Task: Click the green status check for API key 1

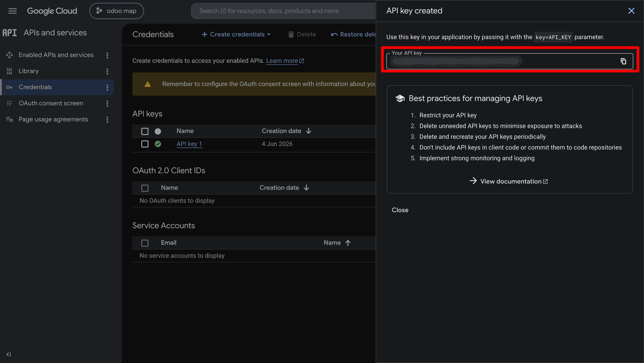Action: (x=158, y=144)
